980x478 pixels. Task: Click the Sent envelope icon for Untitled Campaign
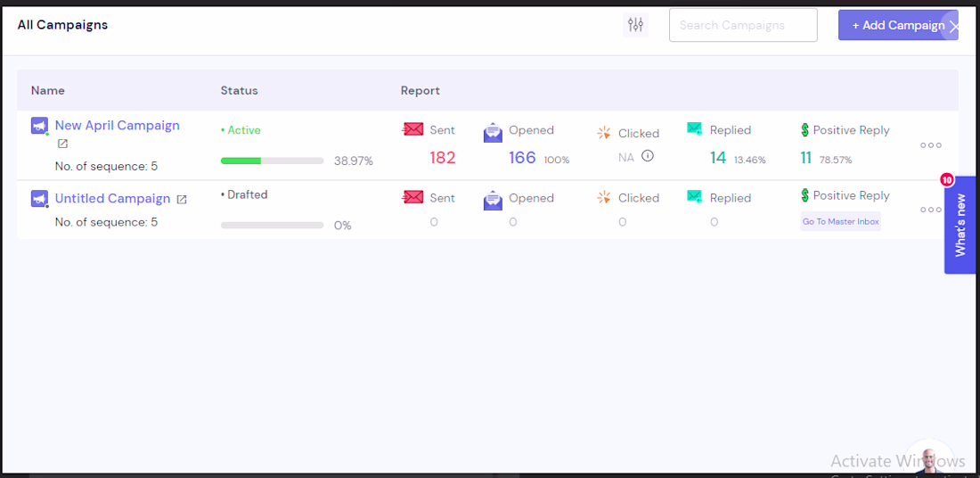pyautogui.click(x=412, y=197)
